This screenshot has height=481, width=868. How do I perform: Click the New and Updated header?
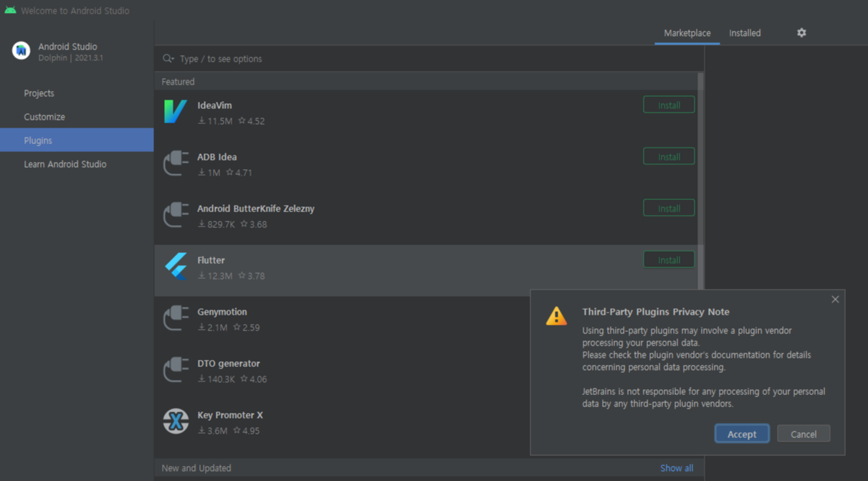[x=196, y=468]
